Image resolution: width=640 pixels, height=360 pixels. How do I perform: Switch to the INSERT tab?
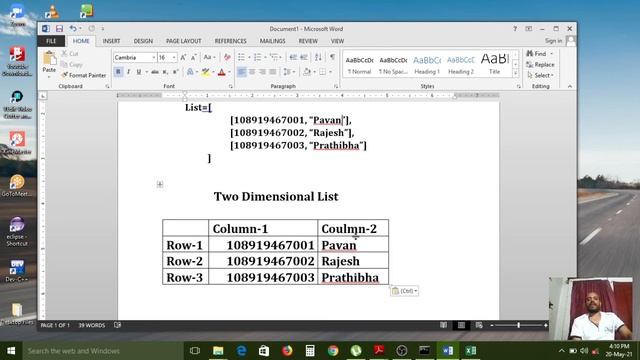coord(111,41)
